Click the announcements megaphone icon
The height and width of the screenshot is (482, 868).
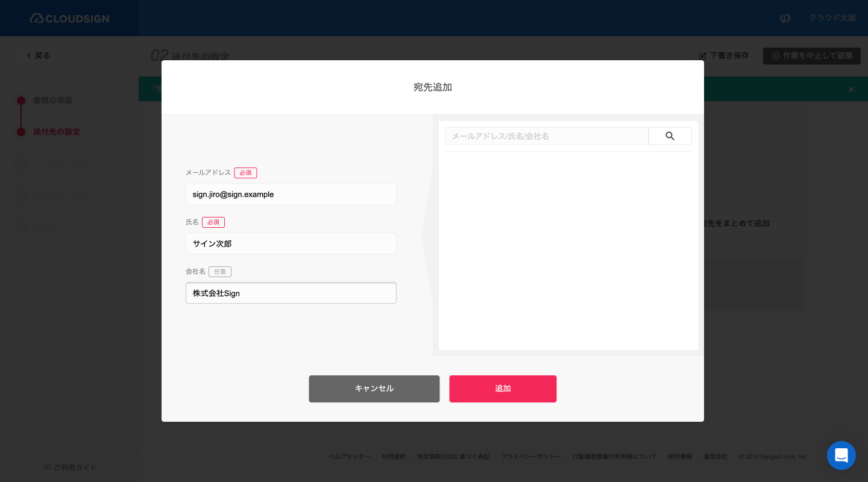coord(785,18)
